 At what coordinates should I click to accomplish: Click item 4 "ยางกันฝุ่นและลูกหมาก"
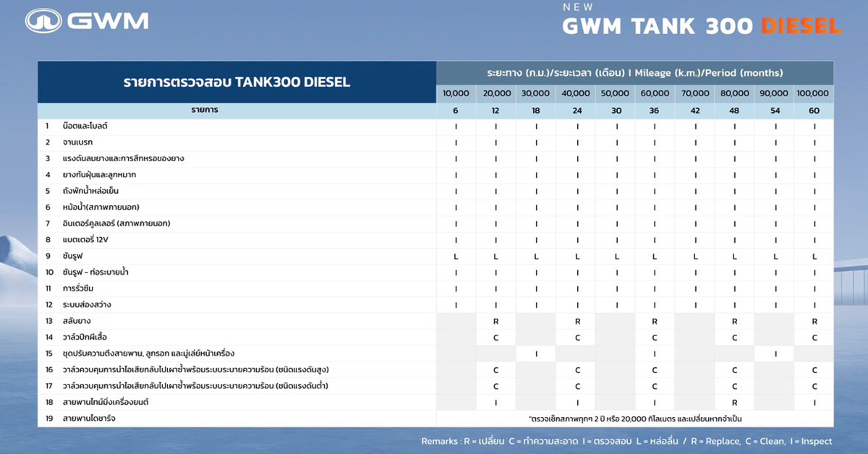pyautogui.click(x=99, y=175)
